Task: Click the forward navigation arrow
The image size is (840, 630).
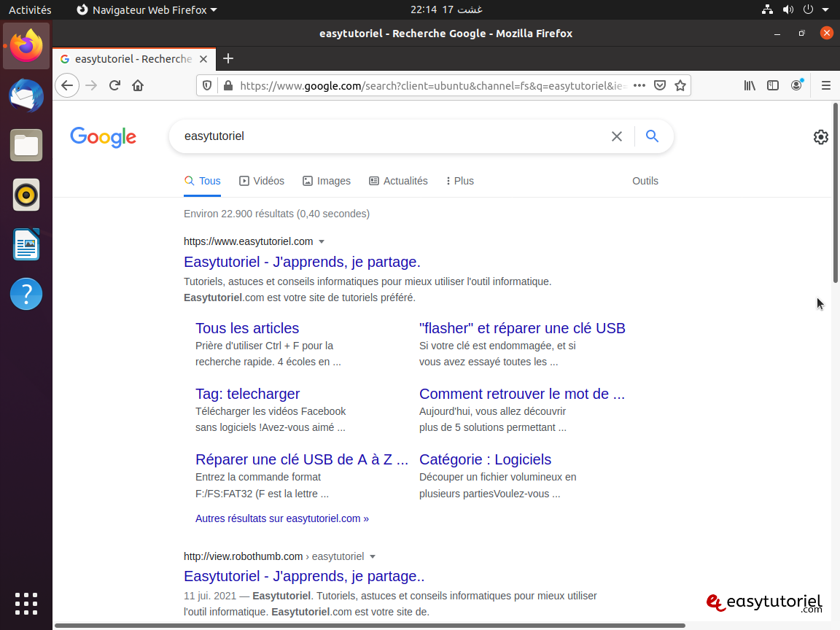Action: coord(91,86)
